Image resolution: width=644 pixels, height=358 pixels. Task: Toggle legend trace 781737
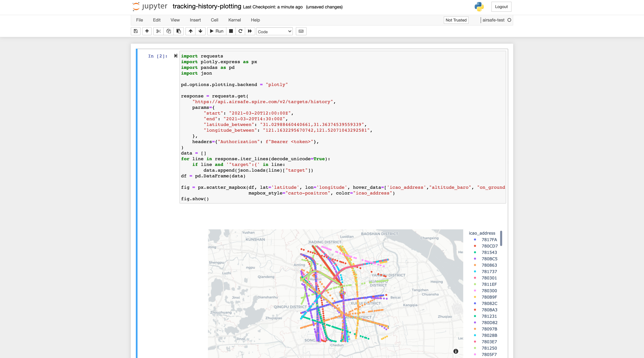[x=486, y=272]
